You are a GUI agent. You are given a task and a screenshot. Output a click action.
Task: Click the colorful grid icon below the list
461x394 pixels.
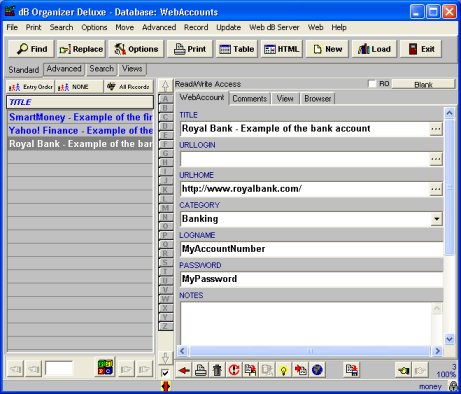click(x=105, y=368)
